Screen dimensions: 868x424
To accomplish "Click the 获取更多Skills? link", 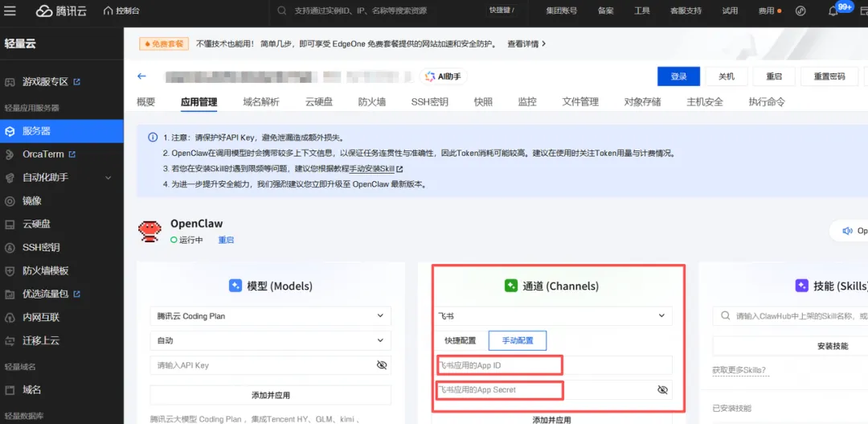I will point(739,369).
